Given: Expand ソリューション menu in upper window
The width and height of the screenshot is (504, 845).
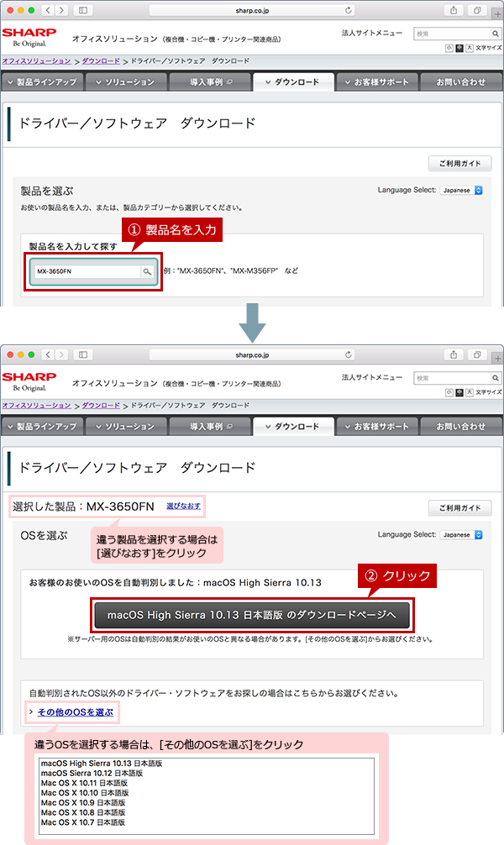Looking at the screenshot, I should click(x=125, y=82).
